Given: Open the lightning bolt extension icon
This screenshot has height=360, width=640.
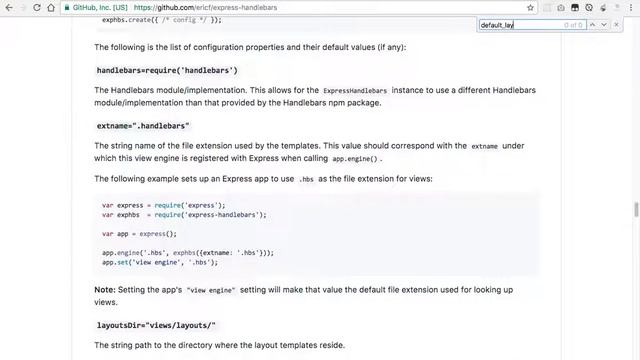Looking at the screenshot, I should tap(603, 8).
